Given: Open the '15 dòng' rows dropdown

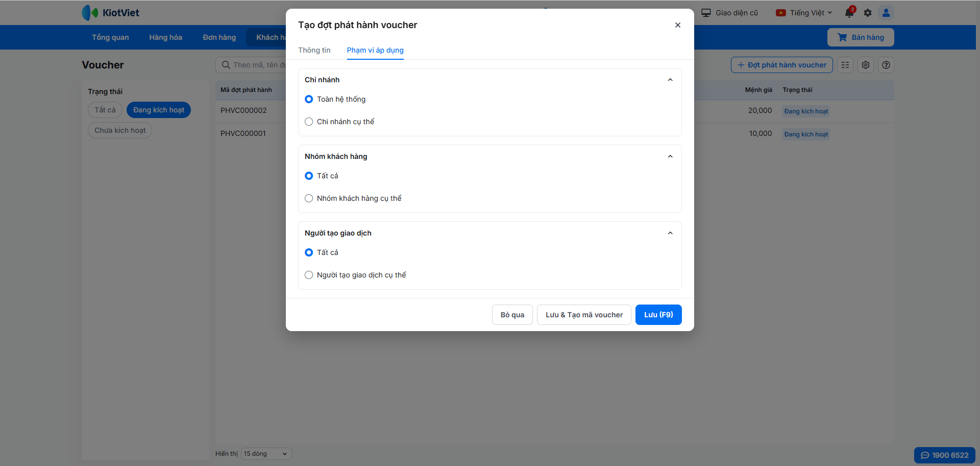Looking at the screenshot, I should 266,454.
